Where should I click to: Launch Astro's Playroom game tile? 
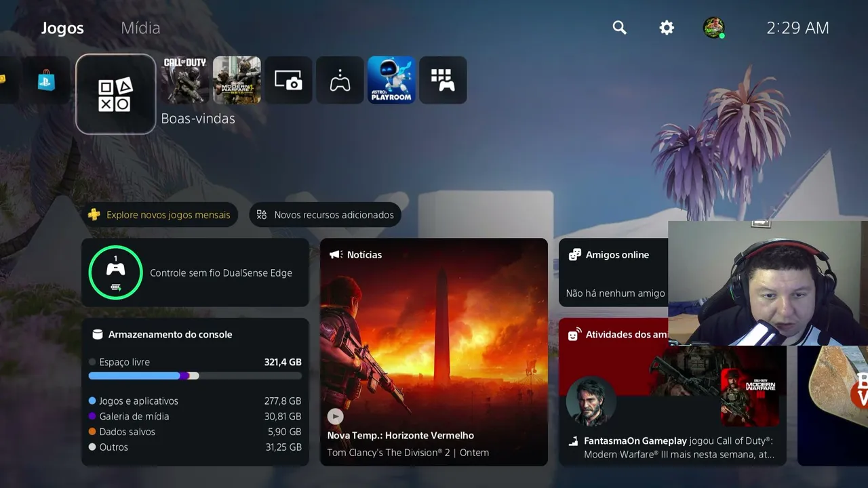point(391,80)
